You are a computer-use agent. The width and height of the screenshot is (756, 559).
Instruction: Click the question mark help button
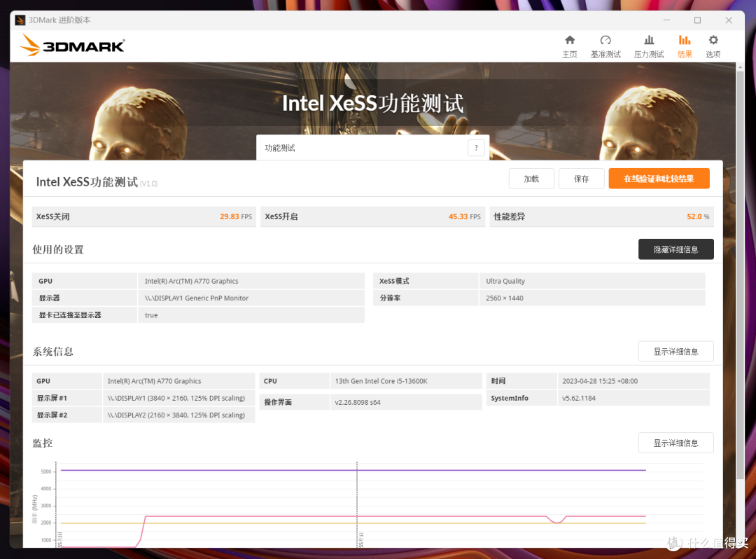coord(476,148)
